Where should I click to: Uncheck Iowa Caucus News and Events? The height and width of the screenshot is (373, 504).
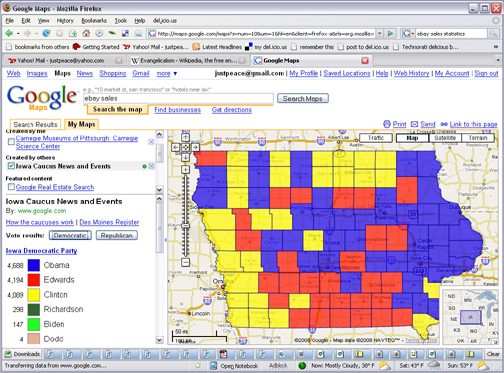click(11, 166)
